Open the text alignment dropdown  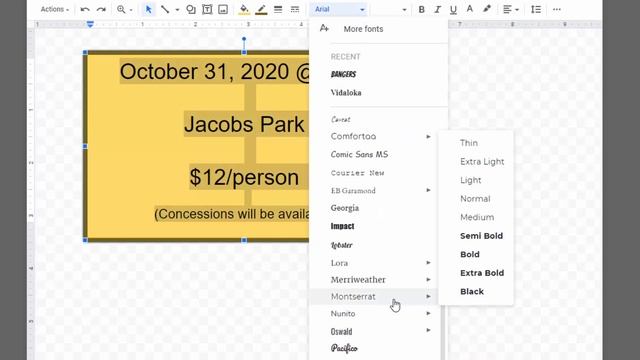(x=511, y=9)
